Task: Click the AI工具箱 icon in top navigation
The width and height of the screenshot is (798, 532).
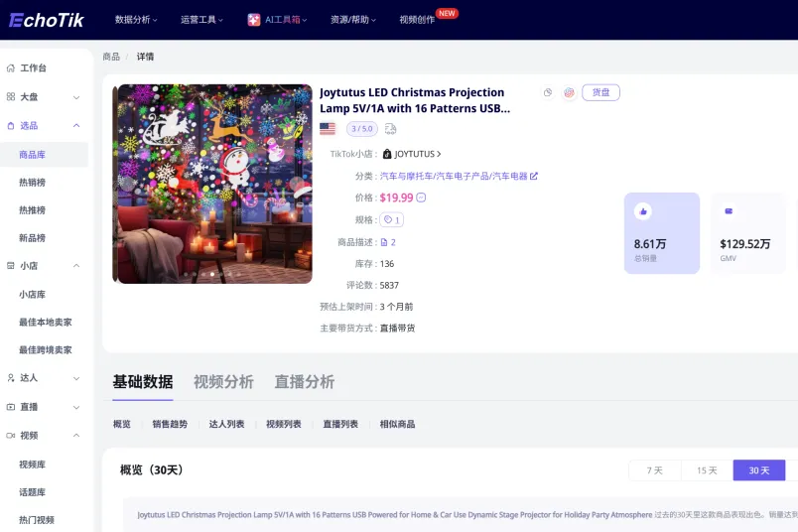Action: pos(254,20)
